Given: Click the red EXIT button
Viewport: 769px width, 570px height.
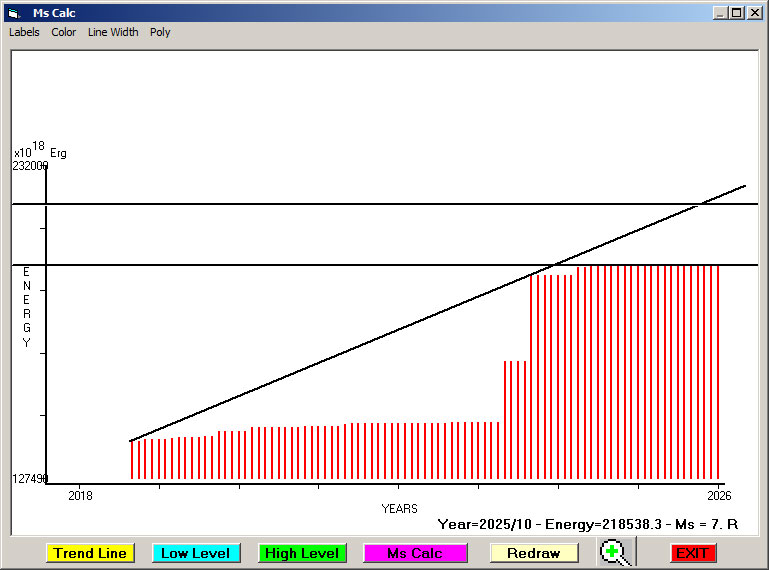Looking at the screenshot, I should click(692, 553).
